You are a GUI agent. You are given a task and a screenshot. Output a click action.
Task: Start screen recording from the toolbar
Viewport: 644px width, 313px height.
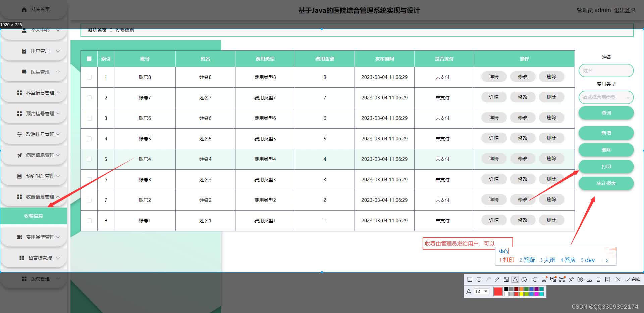coord(580,279)
